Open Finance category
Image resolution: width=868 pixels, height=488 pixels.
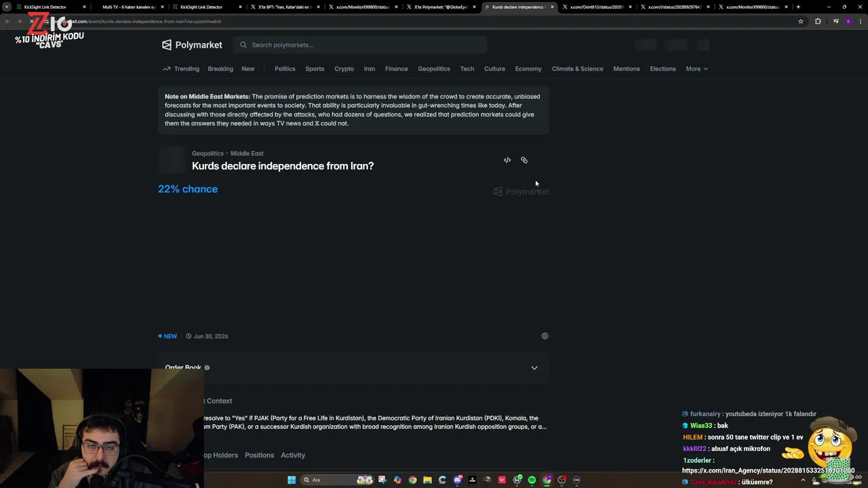(x=397, y=68)
